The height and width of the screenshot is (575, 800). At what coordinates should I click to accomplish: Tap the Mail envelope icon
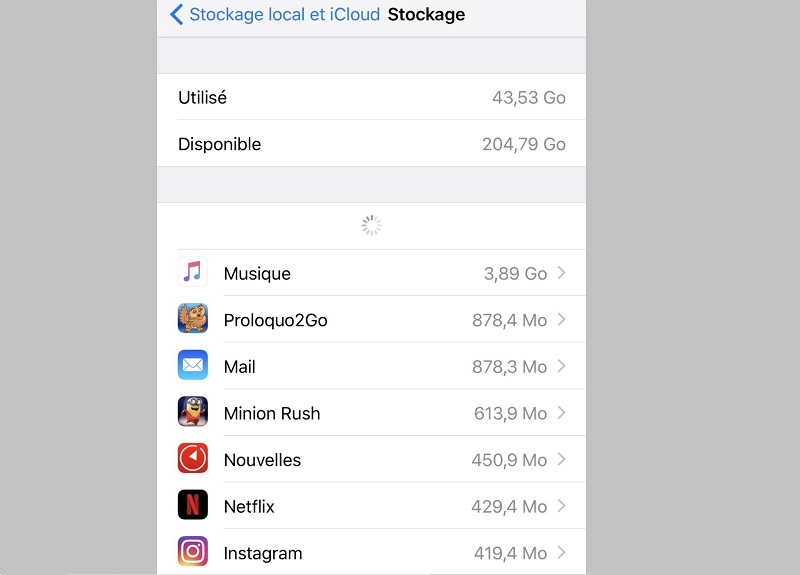click(193, 366)
